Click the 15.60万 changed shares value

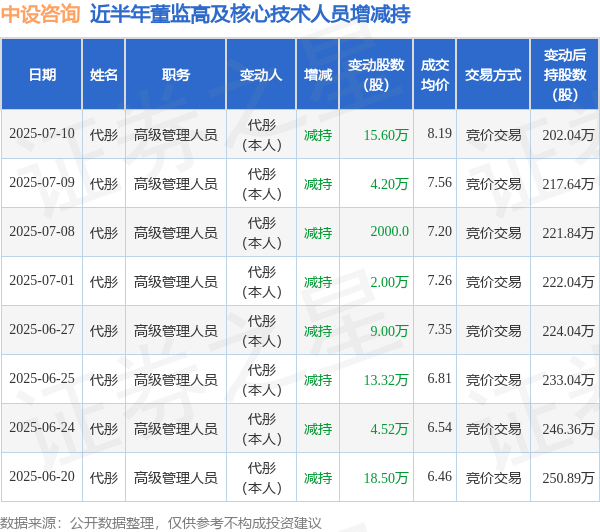pos(386,135)
